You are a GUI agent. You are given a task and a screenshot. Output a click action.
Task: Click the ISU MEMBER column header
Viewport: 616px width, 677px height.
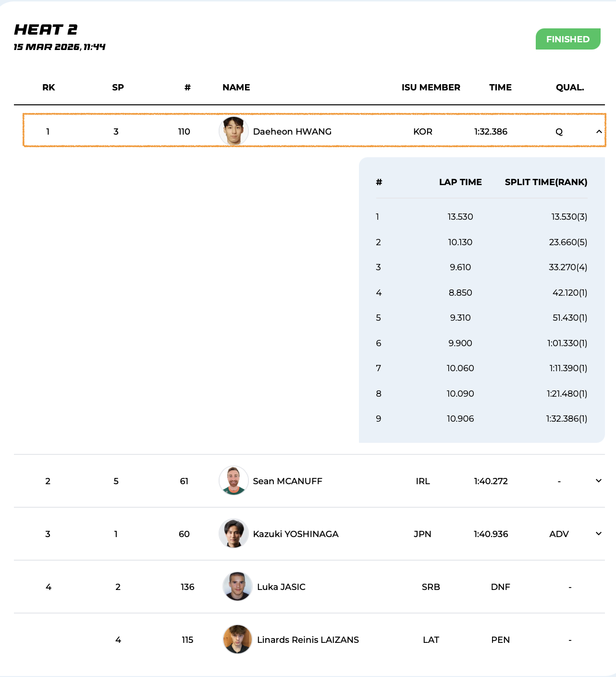[x=431, y=88]
